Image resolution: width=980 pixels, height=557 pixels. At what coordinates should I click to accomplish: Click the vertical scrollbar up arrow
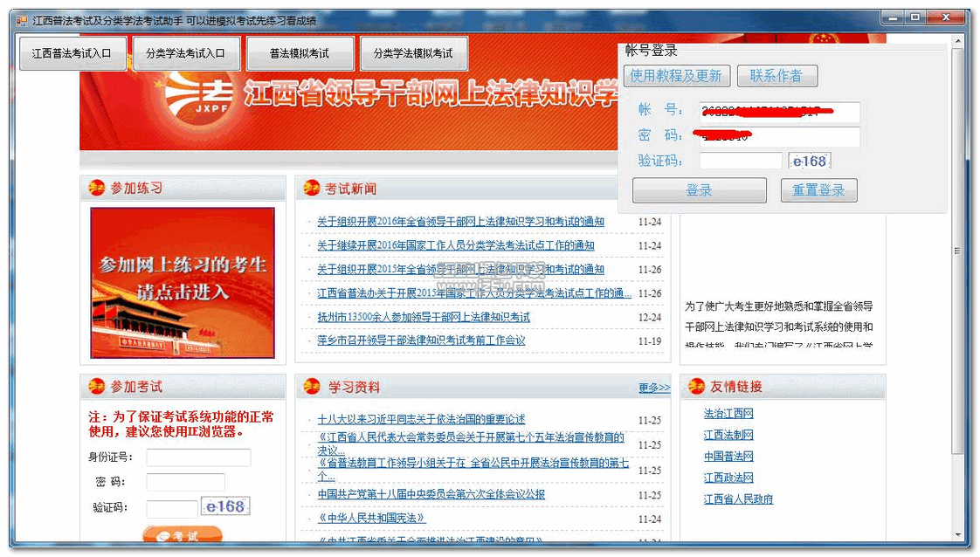tap(957, 41)
